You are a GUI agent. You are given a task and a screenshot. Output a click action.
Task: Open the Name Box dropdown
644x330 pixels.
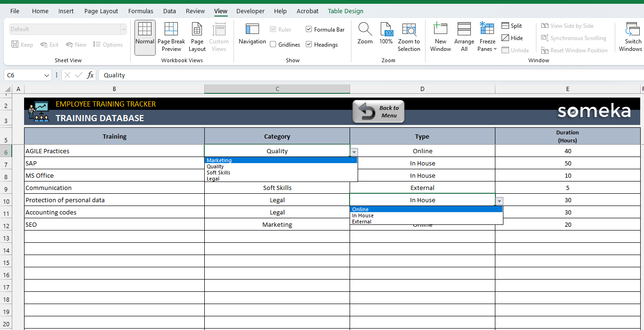click(x=46, y=75)
